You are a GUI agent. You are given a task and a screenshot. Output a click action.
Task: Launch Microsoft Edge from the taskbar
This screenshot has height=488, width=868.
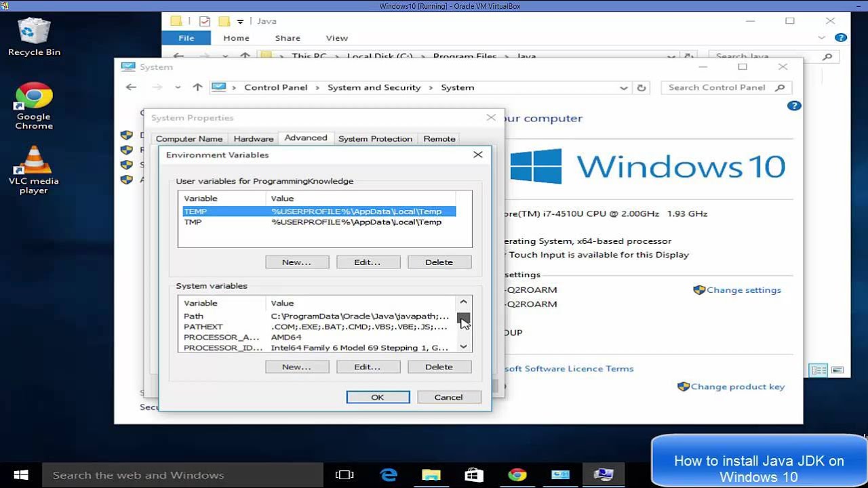[x=389, y=475]
